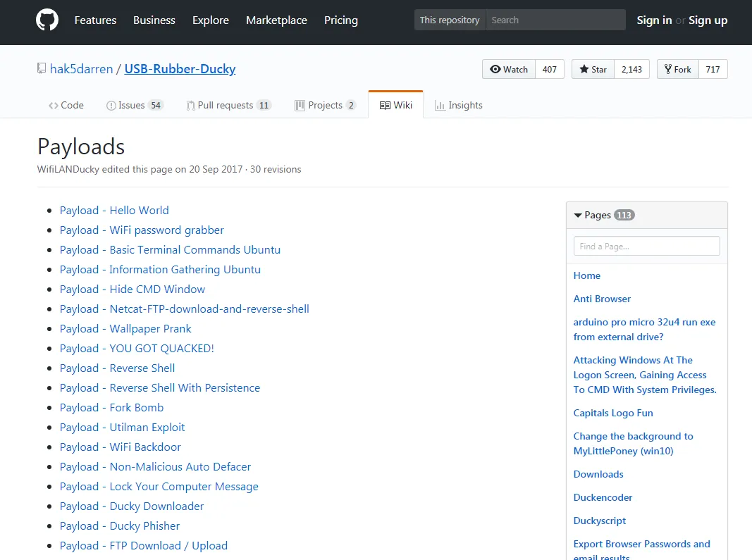Open Payload - WiFi Backdoor

tap(121, 447)
